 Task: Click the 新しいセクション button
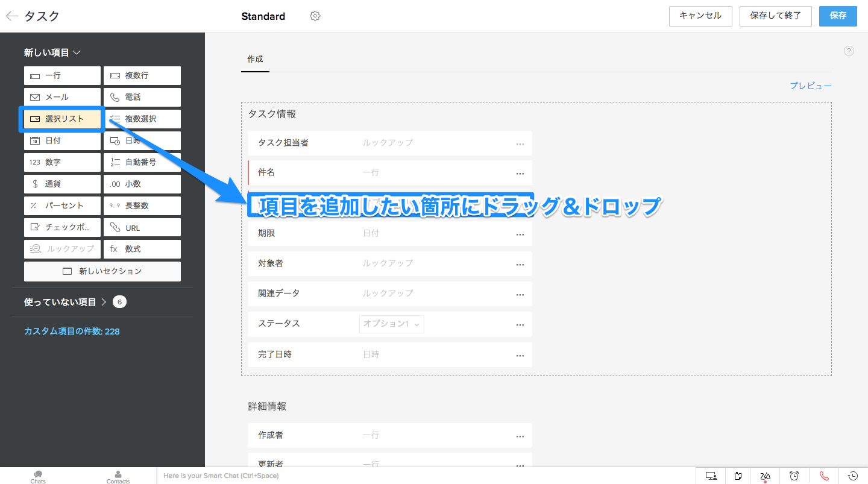click(x=102, y=271)
